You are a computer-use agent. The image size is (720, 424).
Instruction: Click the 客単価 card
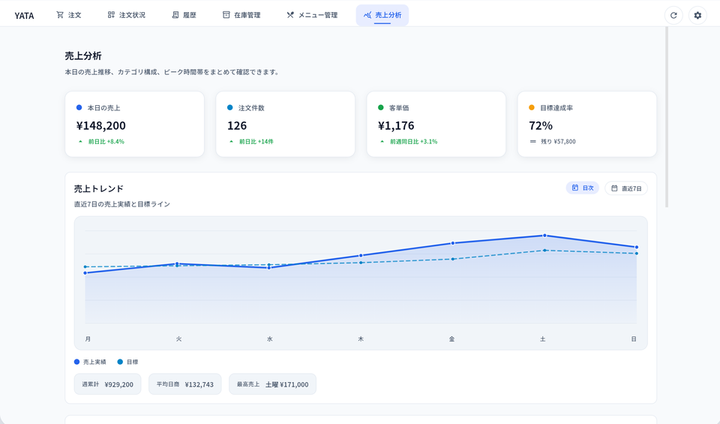pyautogui.click(x=436, y=124)
